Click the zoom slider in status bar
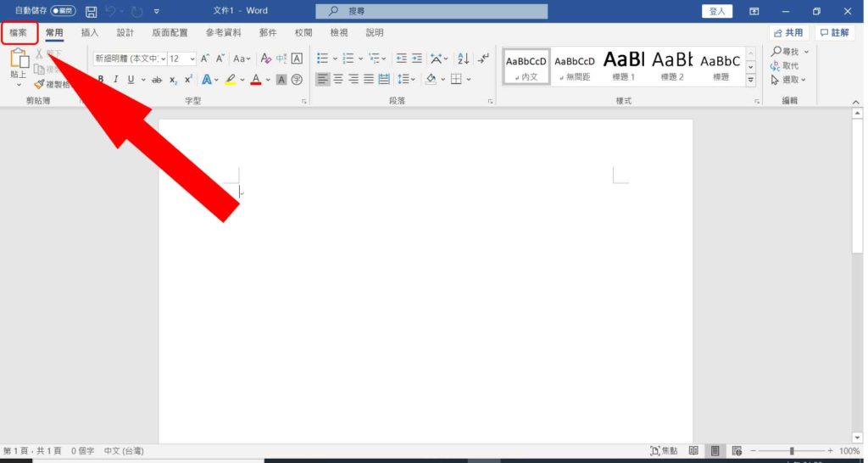This screenshot has width=868, height=463. coord(792,451)
